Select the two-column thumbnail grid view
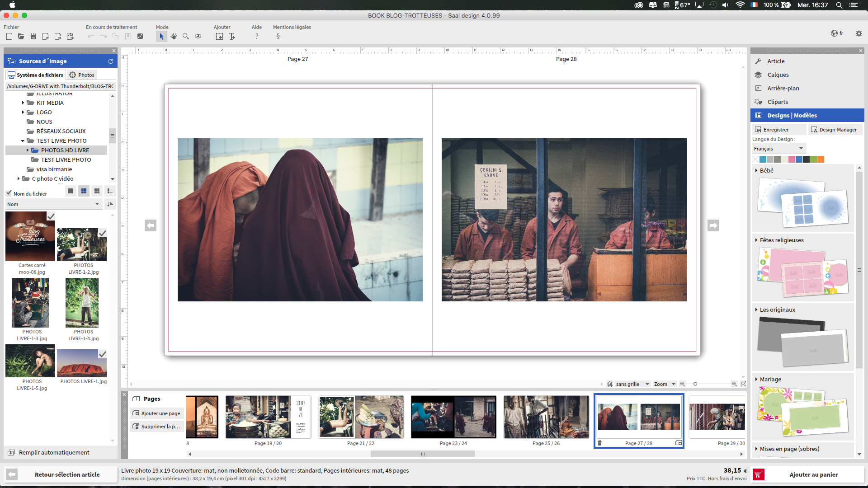 (84, 191)
